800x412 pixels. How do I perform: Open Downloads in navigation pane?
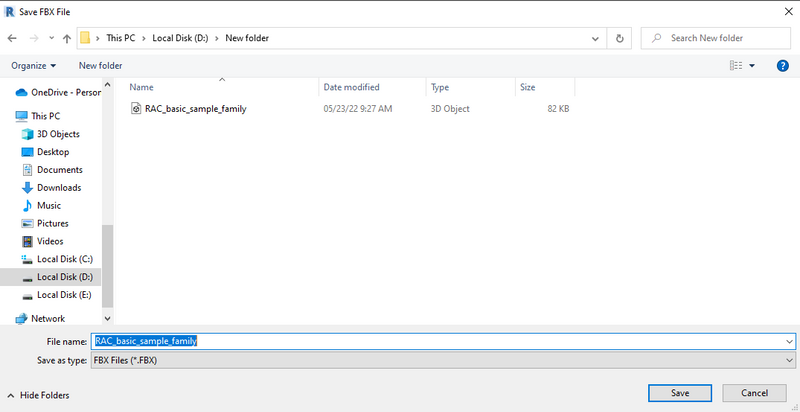[59, 188]
